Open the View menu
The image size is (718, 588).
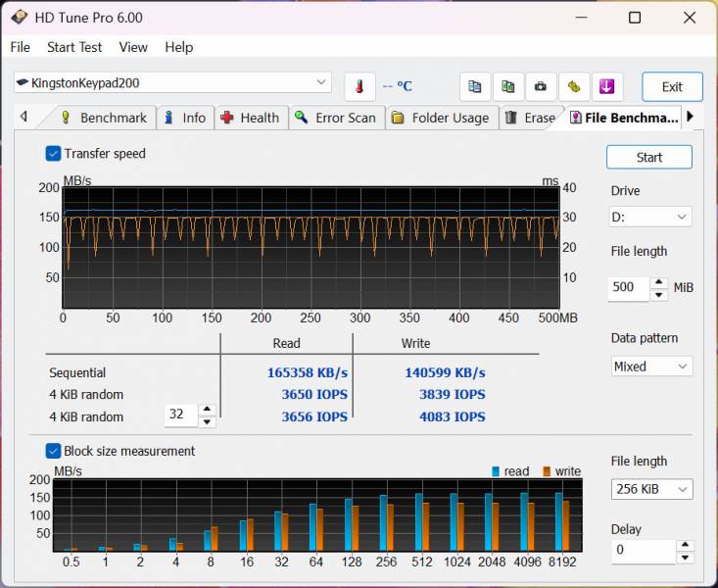tap(133, 47)
